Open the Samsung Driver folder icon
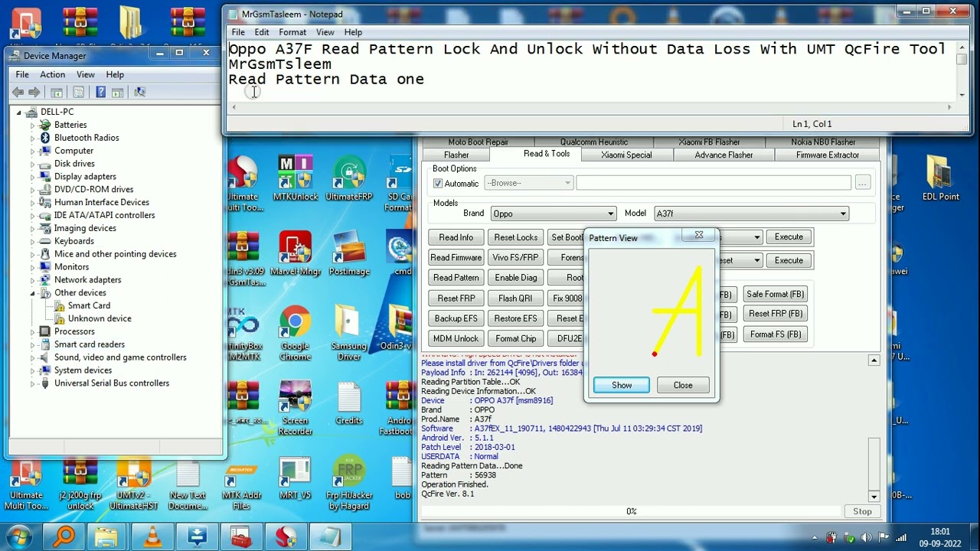The height and width of the screenshot is (551, 980). tap(349, 333)
